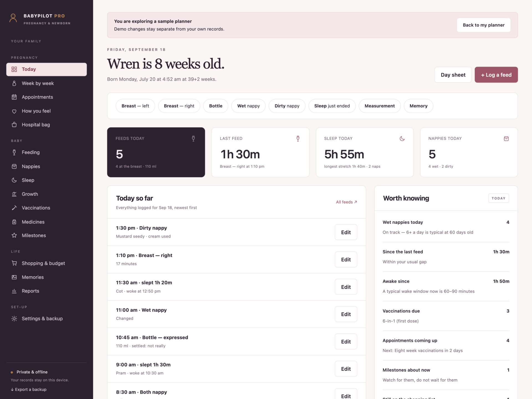Open the Vaccinations syringe icon

pos(14,208)
